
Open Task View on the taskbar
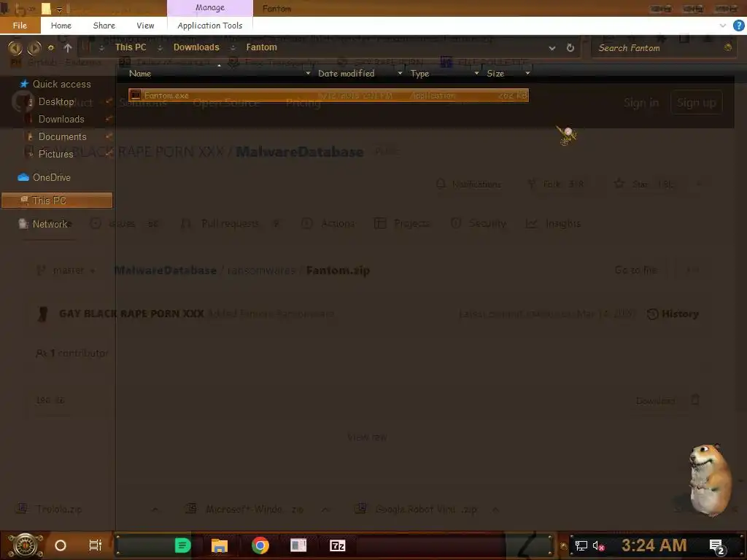96,545
